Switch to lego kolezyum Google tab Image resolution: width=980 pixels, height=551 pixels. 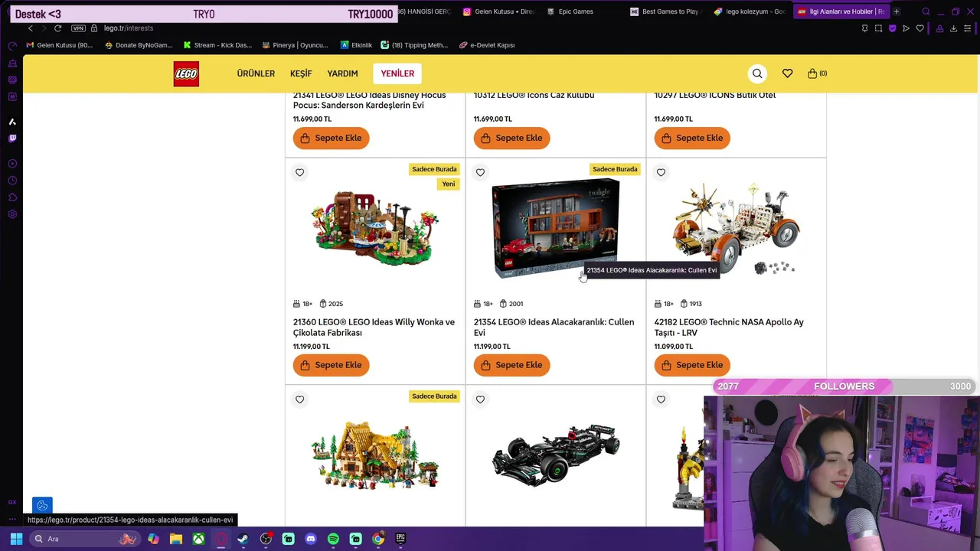tap(750, 11)
